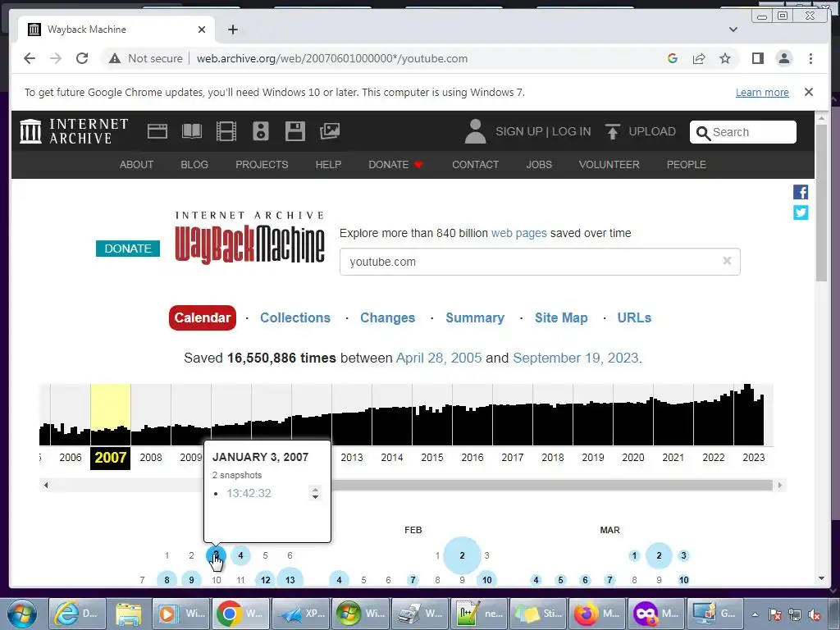Open Chrome three-dot menu
Screen dimensions: 840x630
pyautogui.click(x=810, y=58)
